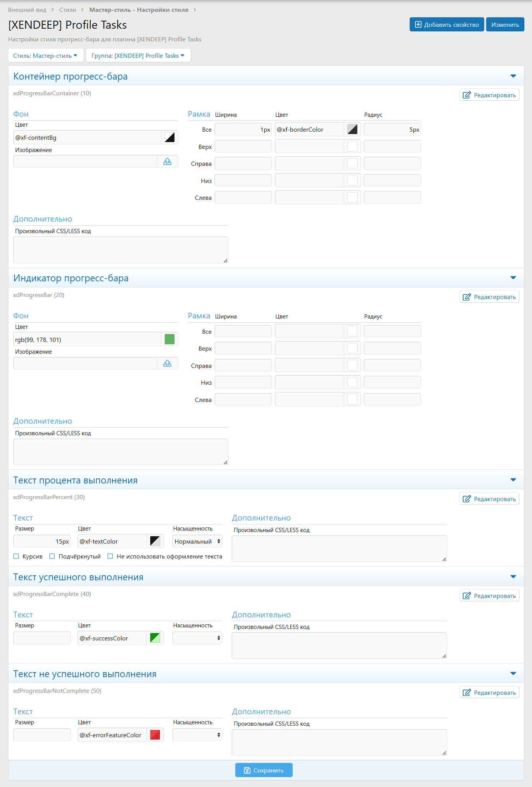
Task: Go to Стили breadcrumb
Action: pyautogui.click(x=68, y=10)
